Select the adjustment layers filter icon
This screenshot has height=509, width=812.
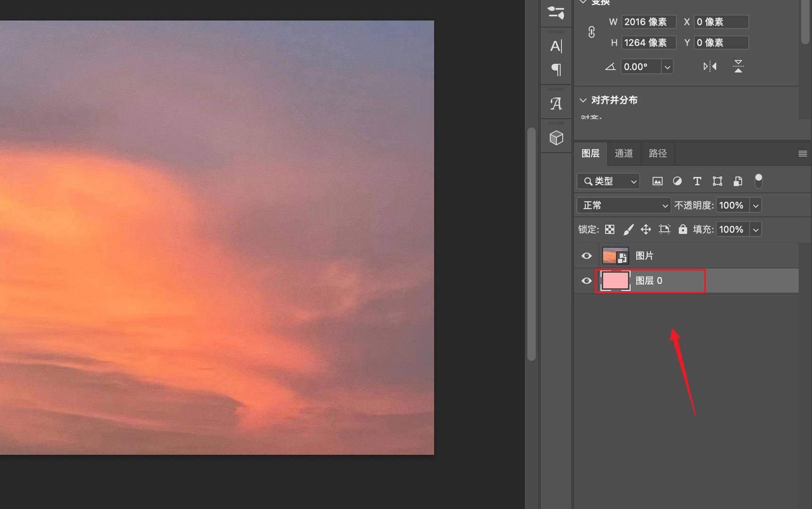[677, 181]
